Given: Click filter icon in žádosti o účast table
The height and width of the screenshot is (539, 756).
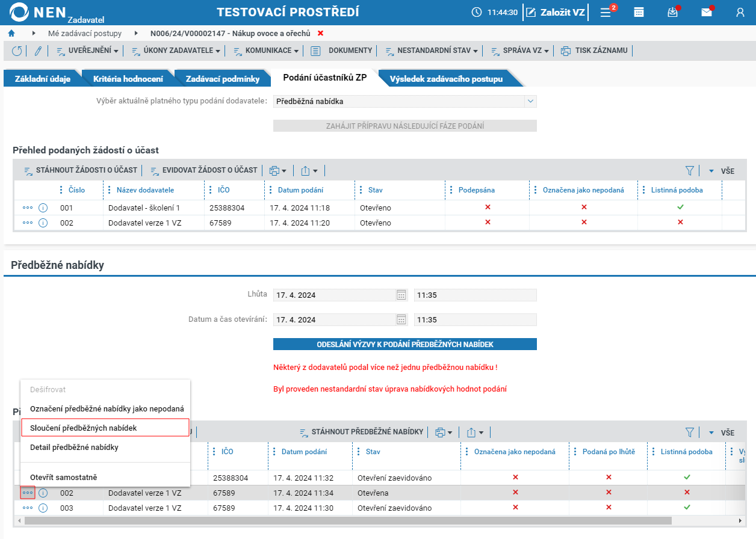Looking at the screenshot, I should 690,171.
